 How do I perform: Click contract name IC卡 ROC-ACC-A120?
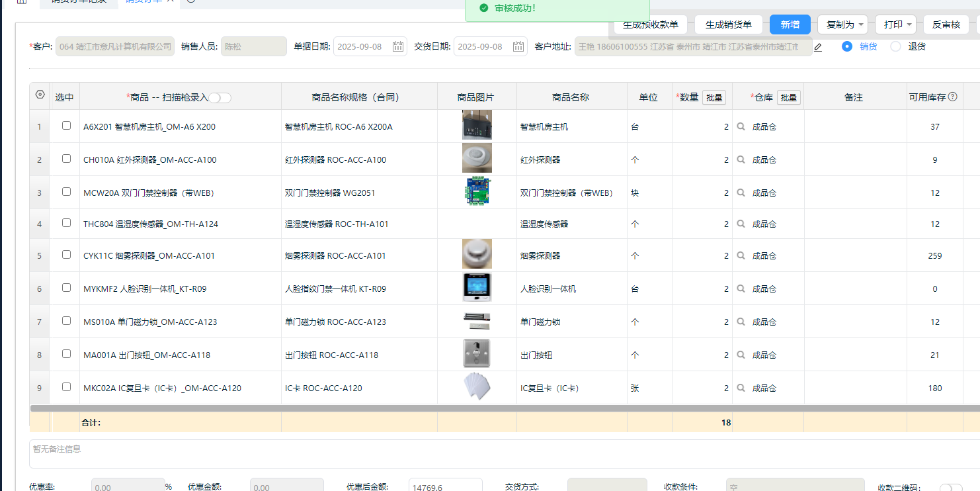(323, 388)
